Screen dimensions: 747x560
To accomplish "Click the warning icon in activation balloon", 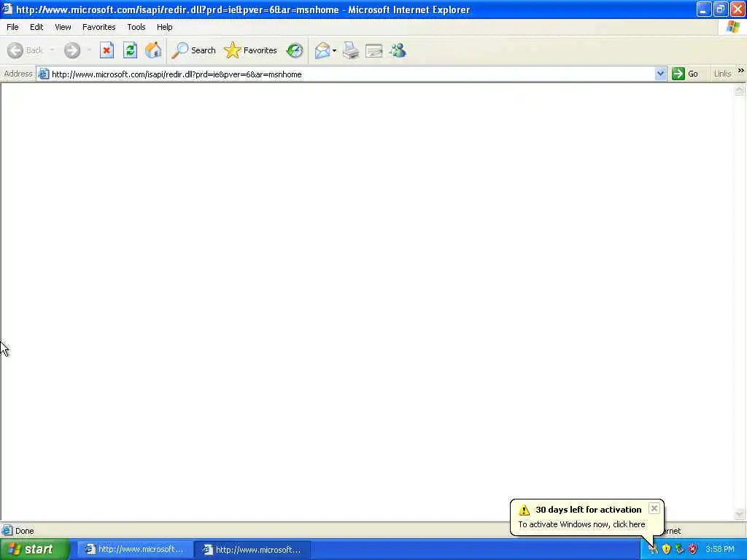I will [x=524, y=510].
